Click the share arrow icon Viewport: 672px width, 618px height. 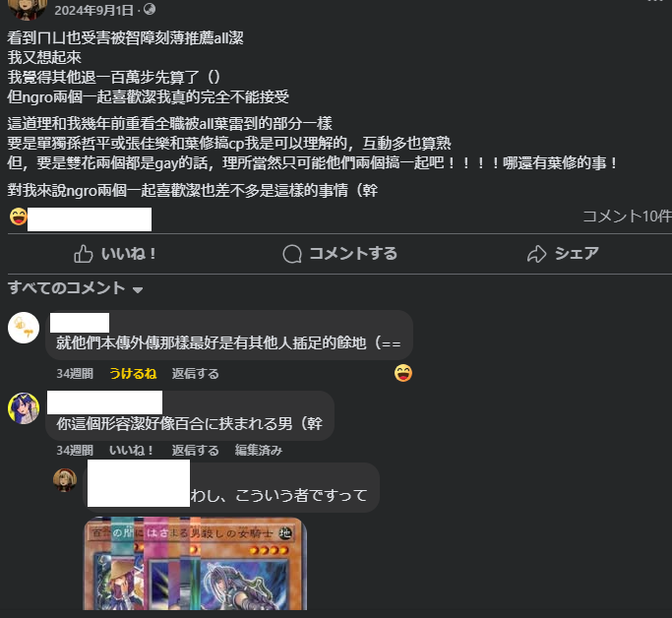click(536, 254)
